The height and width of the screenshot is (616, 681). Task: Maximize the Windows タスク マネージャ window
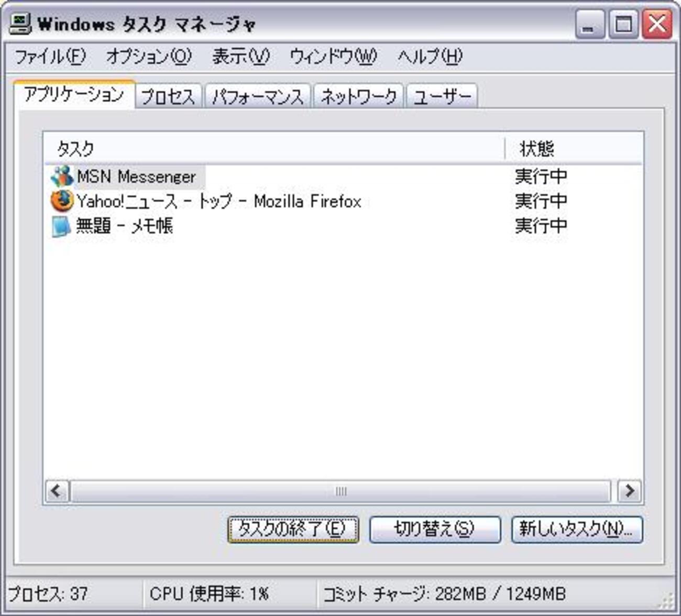(623, 24)
